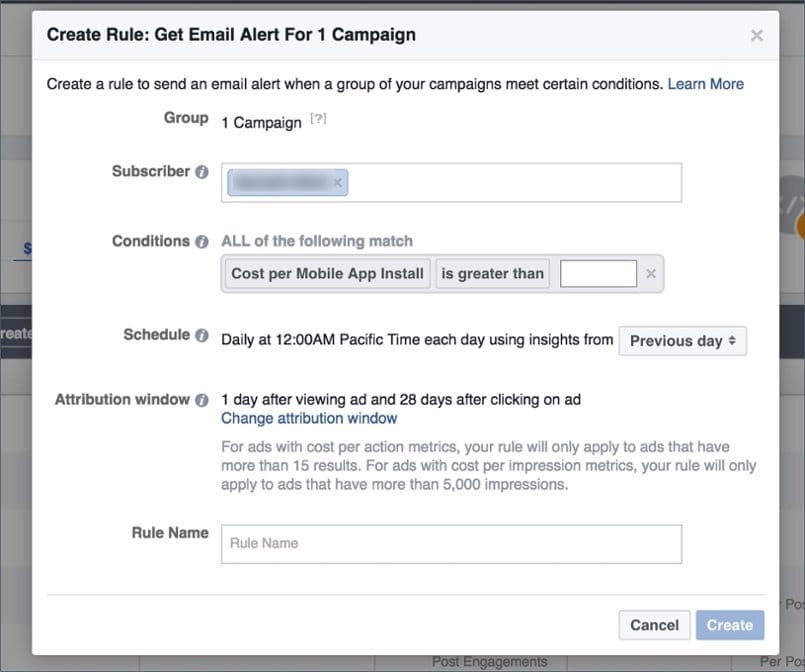Cancel the rule creation
The height and width of the screenshot is (672, 805).
click(x=654, y=625)
